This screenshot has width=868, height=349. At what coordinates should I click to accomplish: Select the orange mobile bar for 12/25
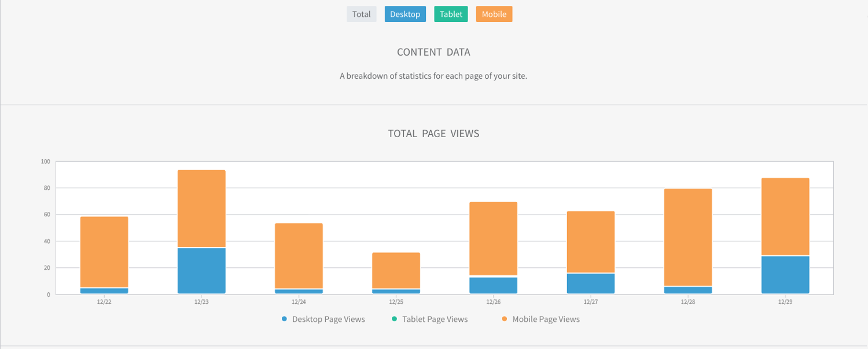(396, 270)
